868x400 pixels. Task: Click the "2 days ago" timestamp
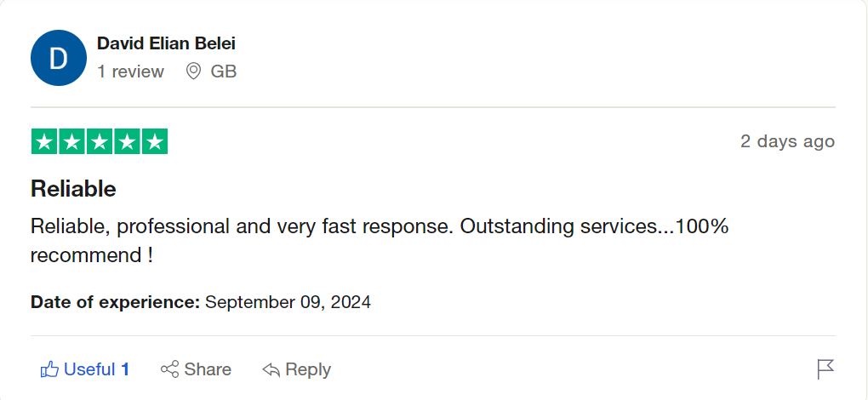[787, 141]
